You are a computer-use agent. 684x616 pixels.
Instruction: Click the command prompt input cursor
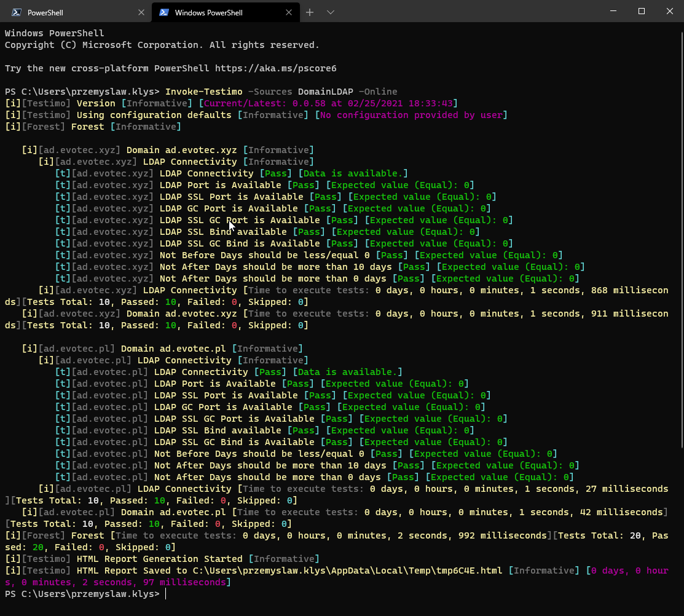coord(165,594)
